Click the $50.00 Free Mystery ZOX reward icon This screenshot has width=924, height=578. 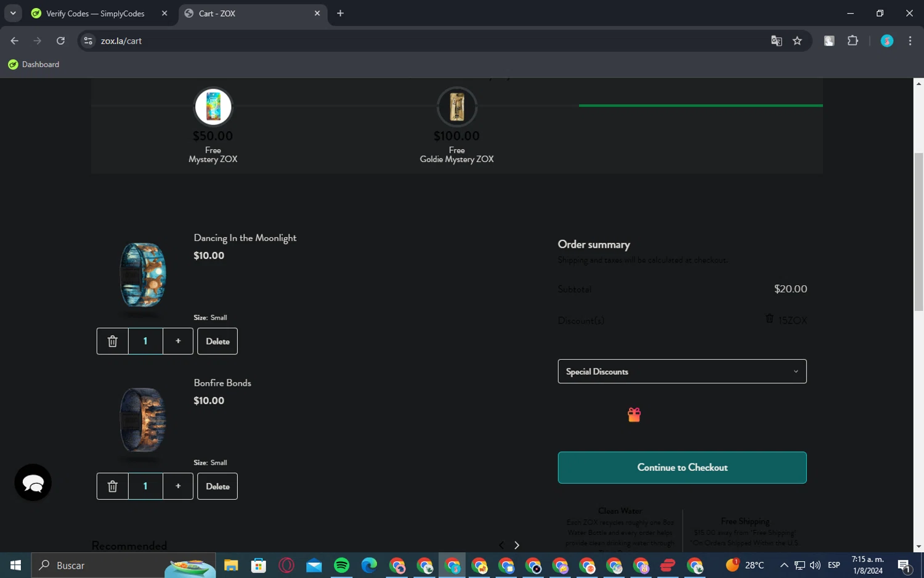pyautogui.click(x=213, y=107)
